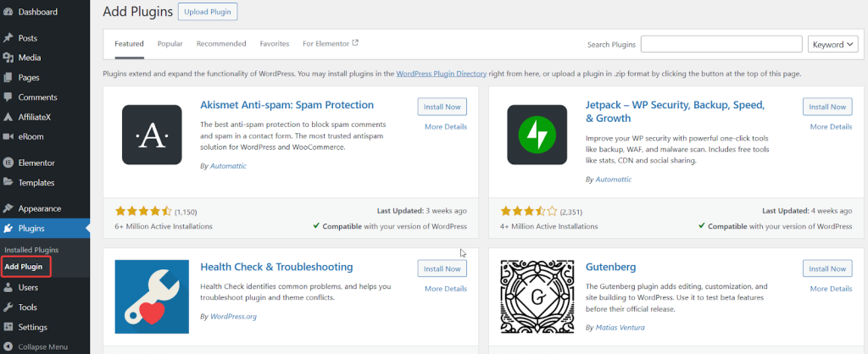
Task: Click the Dashboard gauge icon in sidebar
Action: coord(8,12)
